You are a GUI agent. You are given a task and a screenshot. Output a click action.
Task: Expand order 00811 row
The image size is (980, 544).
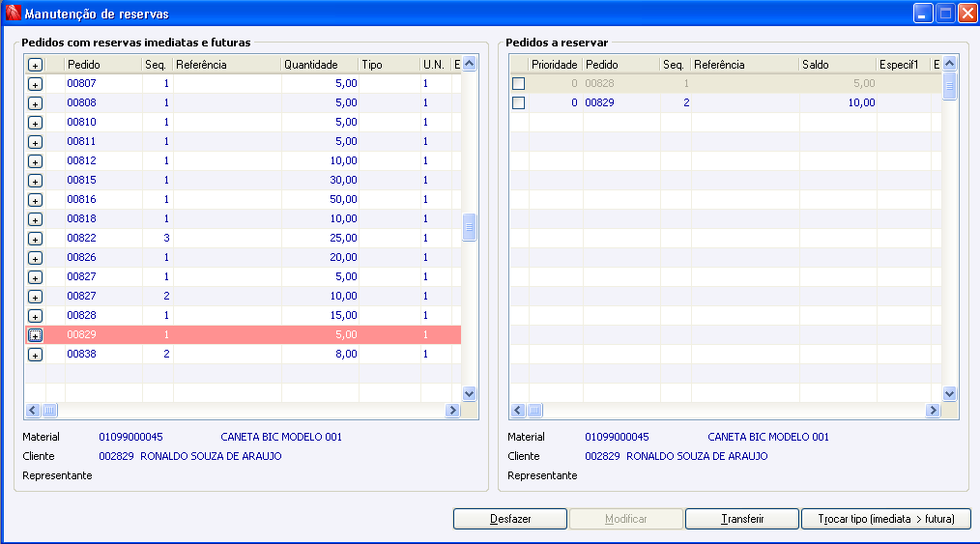pyautogui.click(x=35, y=142)
